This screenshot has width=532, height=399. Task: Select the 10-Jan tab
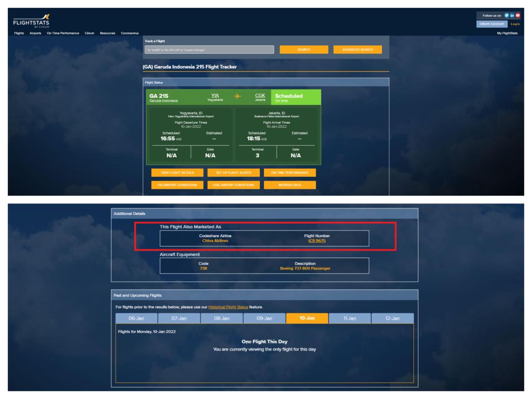tap(307, 319)
